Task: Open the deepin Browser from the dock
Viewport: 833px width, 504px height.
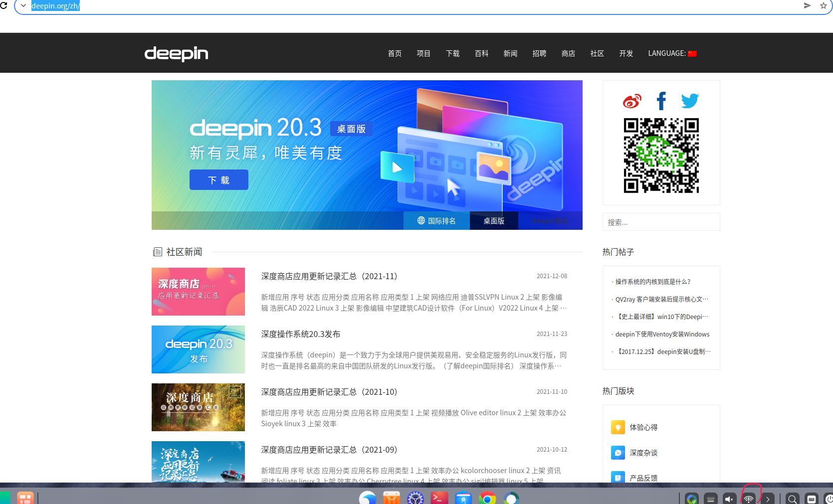Action: pos(368,498)
